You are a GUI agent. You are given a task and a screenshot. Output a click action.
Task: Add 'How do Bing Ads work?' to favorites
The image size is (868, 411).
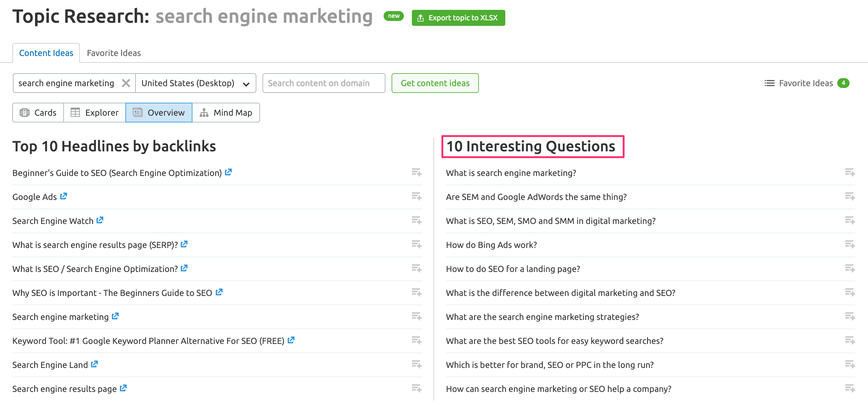coord(850,245)
